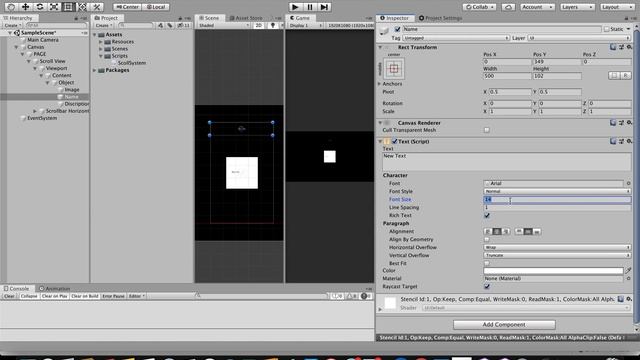
Task: Toggle Raycast Target checkbox
Action: coord(487,287)
